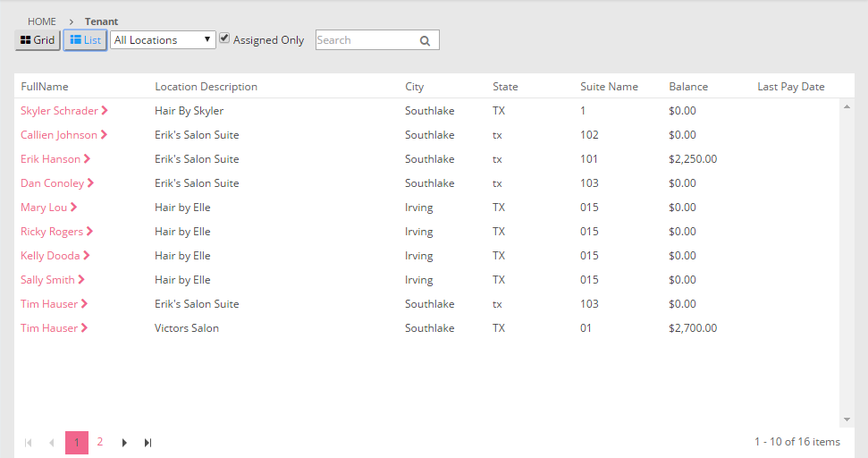The height and width of the screenshot is (458, 868).
Task: Select page 1 in pagination
Action: point(77,443)
